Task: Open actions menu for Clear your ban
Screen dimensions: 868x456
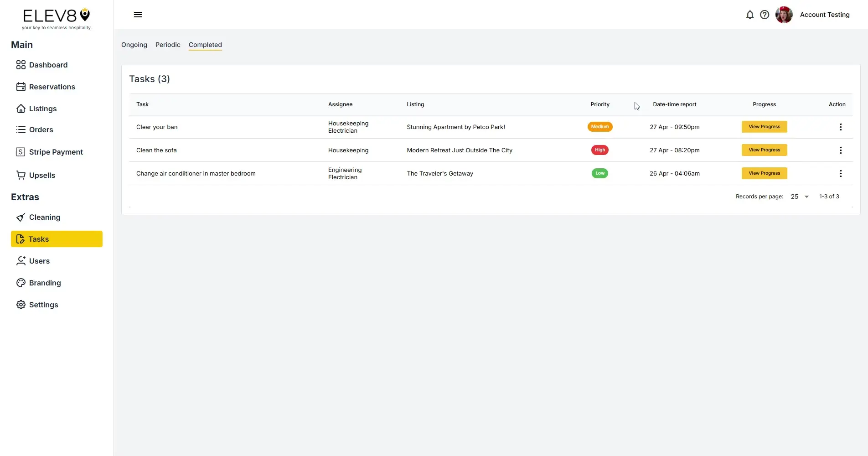Action: tap(841, 127)
